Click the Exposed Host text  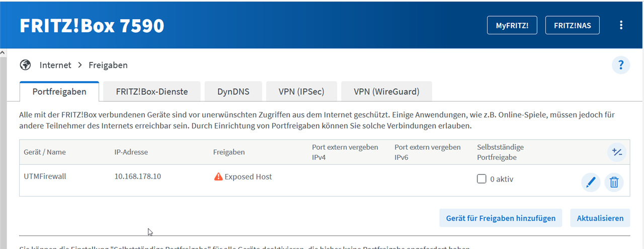point(248,177)
